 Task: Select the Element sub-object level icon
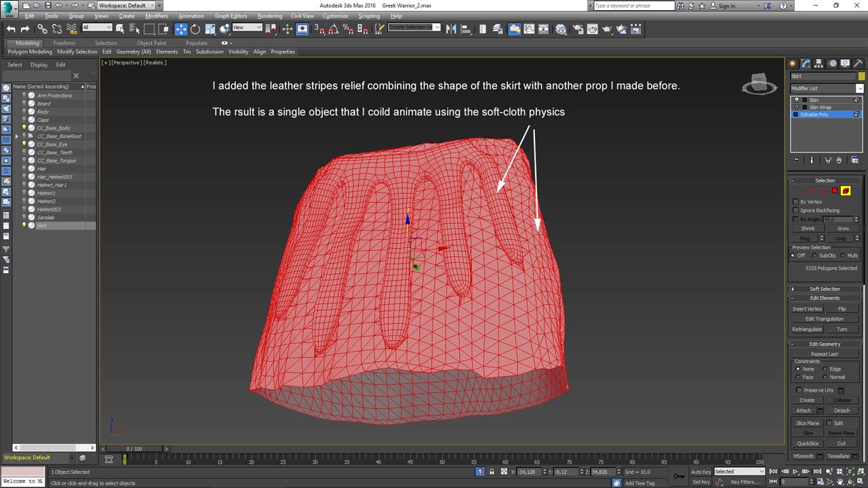point(846,191)
